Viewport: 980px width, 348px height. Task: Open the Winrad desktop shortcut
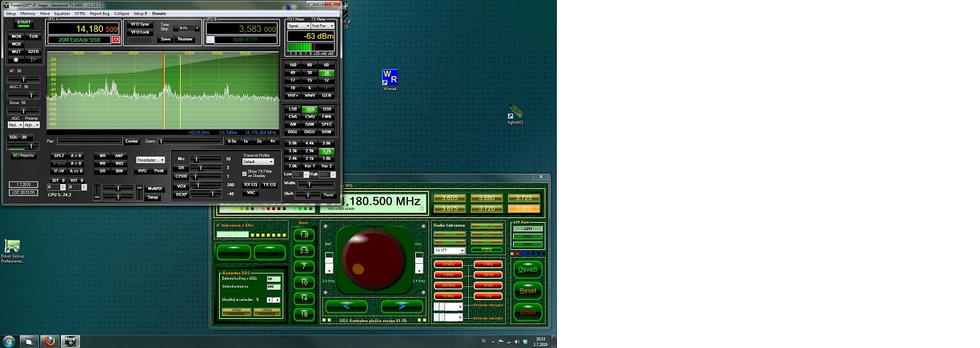point(390,78)
